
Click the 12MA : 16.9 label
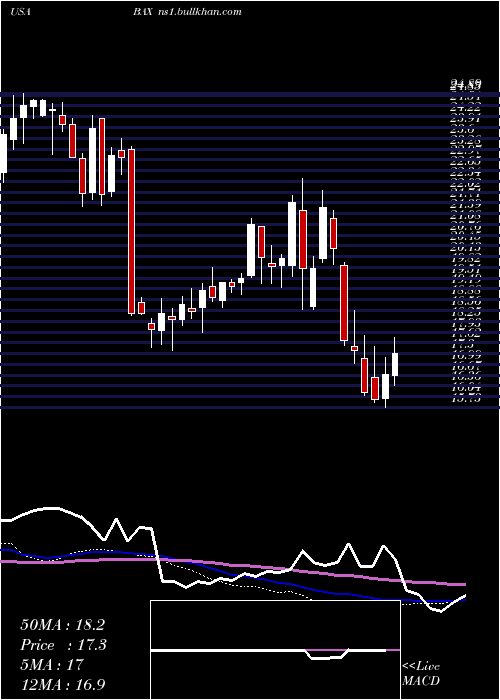pos(62,684)
